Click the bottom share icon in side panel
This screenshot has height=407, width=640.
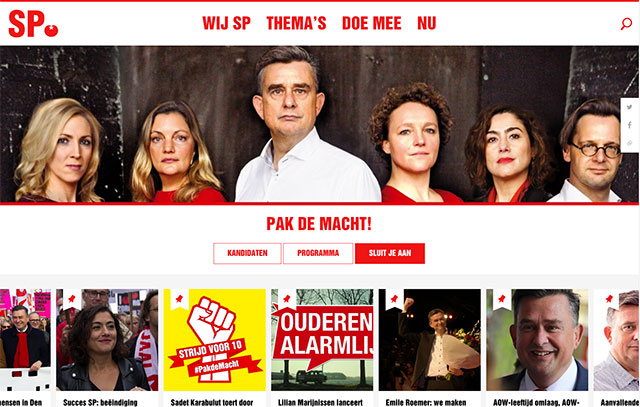click(629, 143)
